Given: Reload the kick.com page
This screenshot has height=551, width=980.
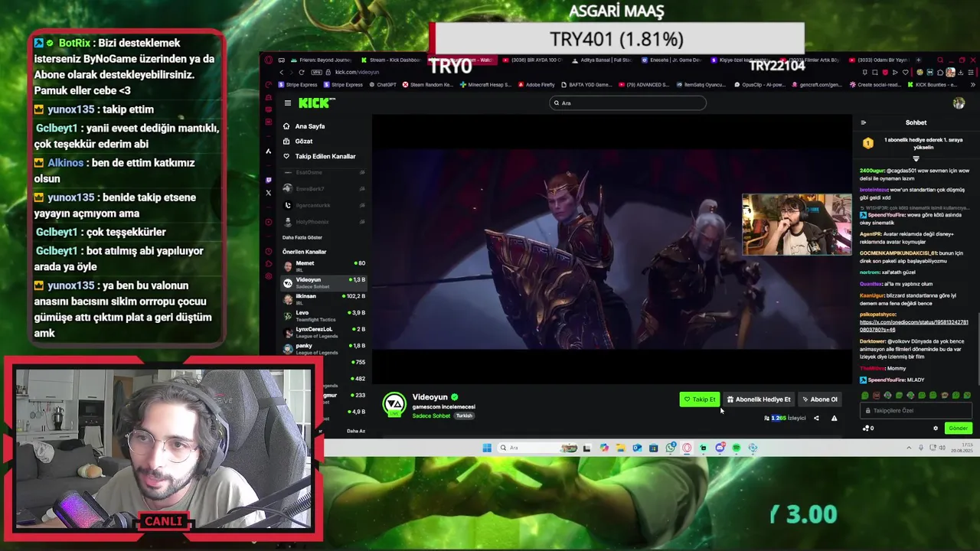Looking at the screenshot, I should click(x=302, y=72).
